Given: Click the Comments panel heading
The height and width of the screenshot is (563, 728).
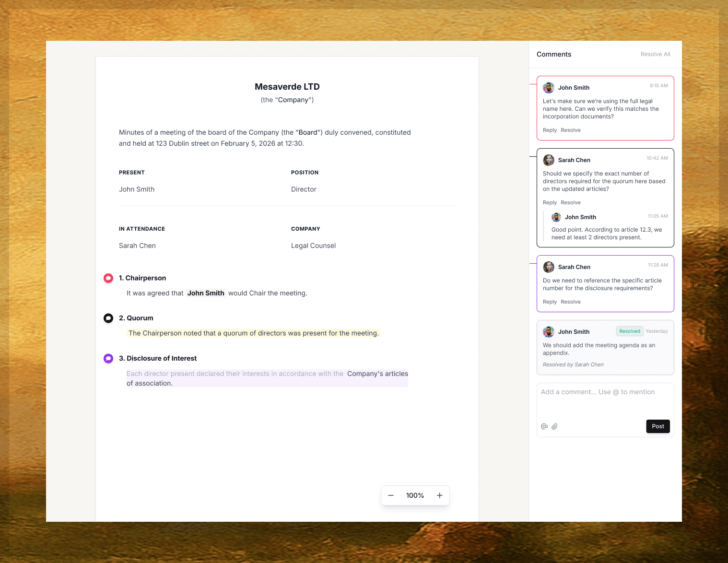Looking at the screenshot, I should pos(554,54).
